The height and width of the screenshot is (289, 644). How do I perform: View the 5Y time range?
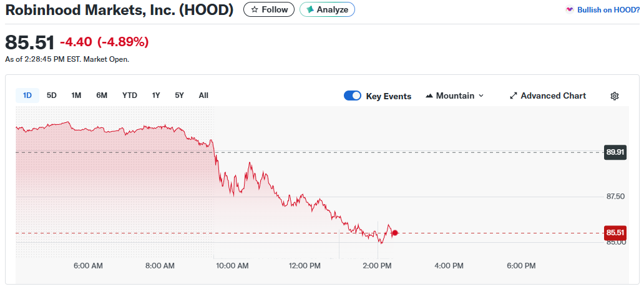(x=180, y=96)
